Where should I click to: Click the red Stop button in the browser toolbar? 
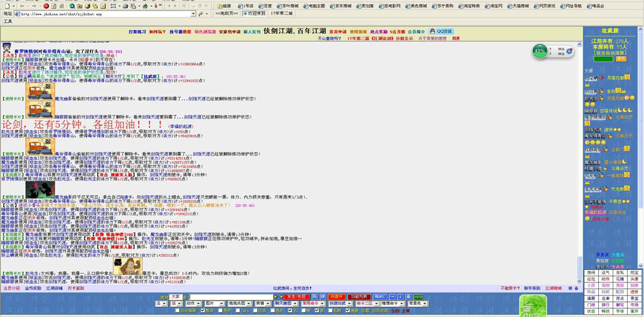pos(46,6)
